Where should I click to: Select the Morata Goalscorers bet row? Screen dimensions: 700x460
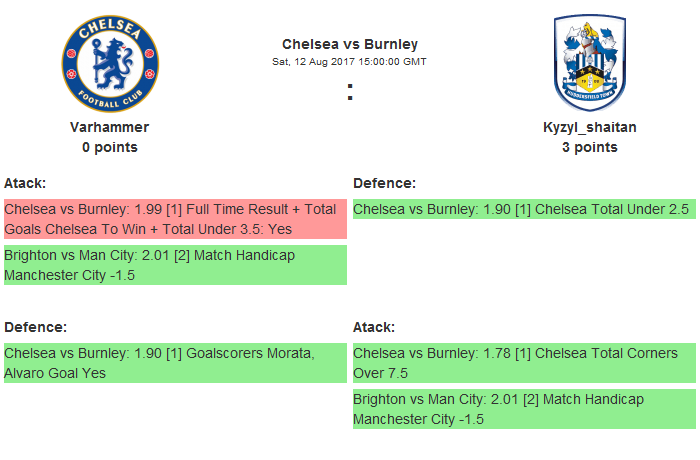point(174,363)
